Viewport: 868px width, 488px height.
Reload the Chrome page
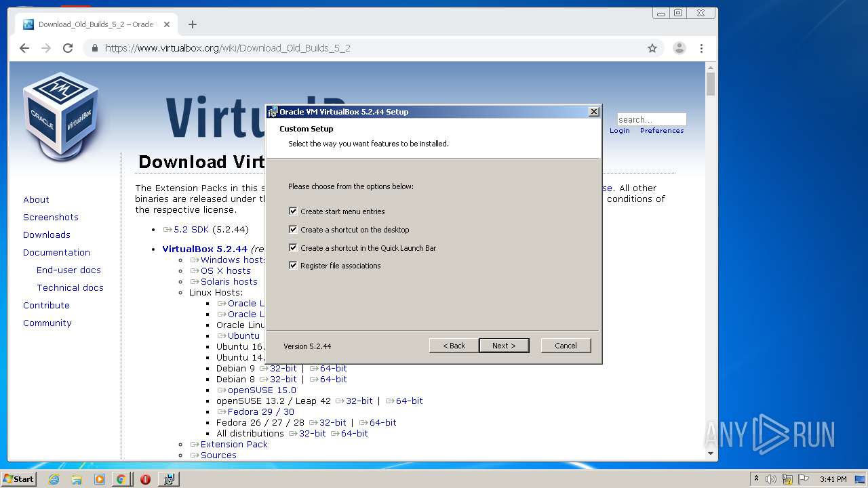(68, 48)
